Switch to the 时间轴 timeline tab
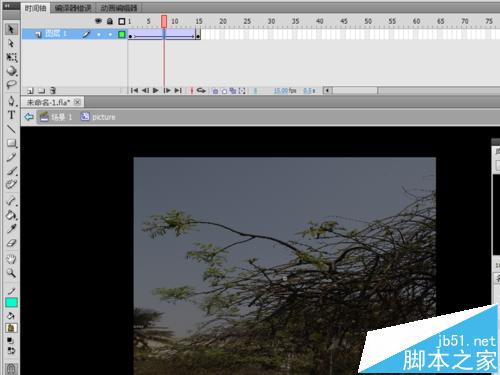Screen dimensions: 500x375 (36, 8)
